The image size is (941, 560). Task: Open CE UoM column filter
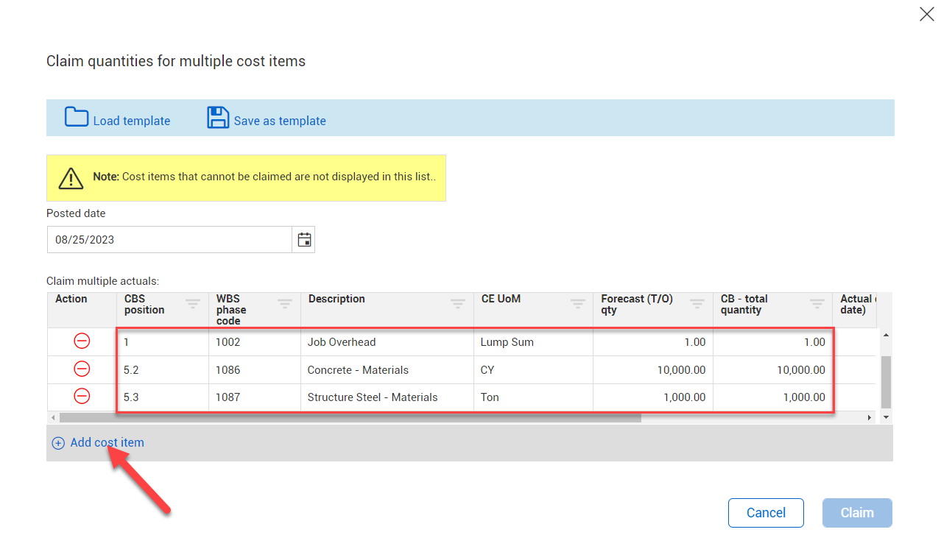578,303
